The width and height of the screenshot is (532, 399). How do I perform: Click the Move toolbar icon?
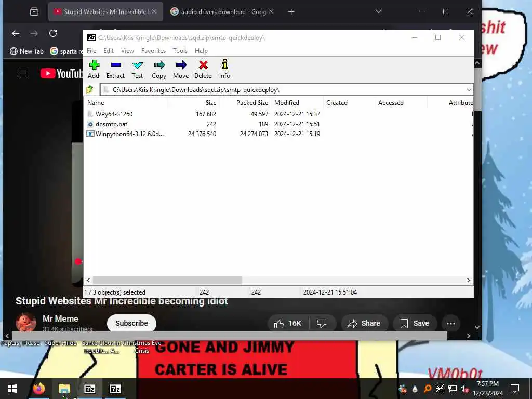[181, 69]
